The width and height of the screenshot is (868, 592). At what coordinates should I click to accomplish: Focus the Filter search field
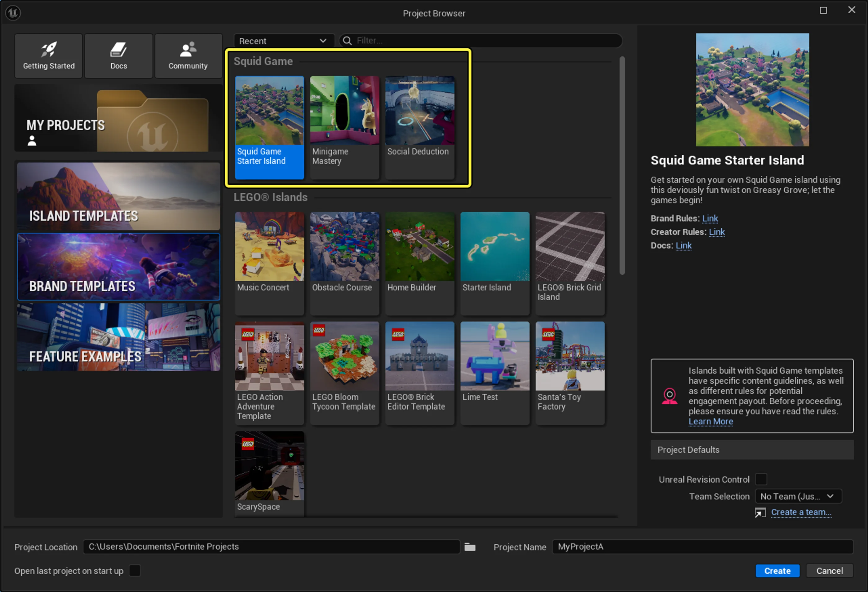[481, 41]
